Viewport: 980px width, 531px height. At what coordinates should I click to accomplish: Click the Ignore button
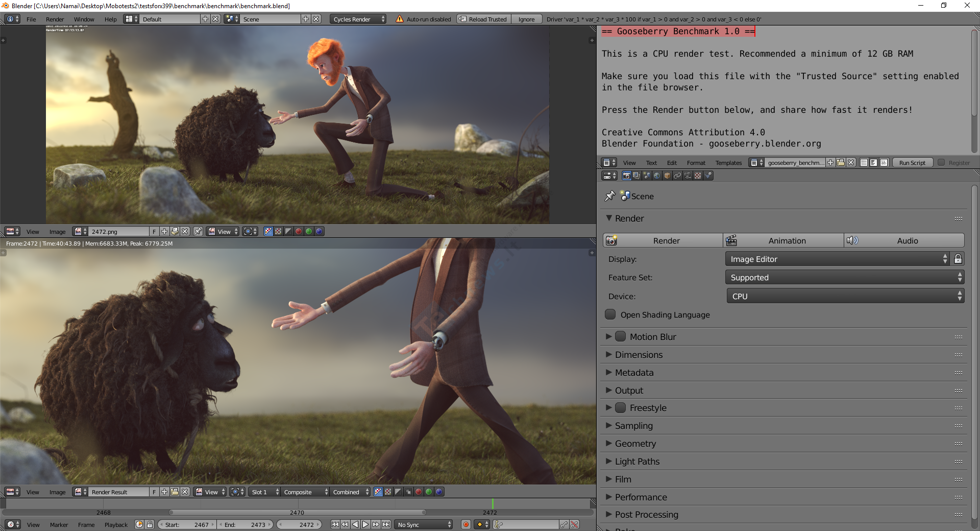tap(527, 19)
